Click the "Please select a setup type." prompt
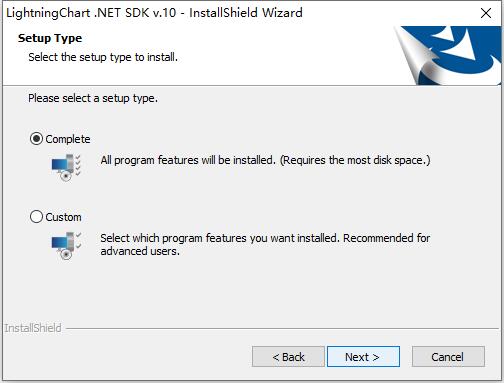The height and width of the screenshot is (383, 504). tap(93, 98)
